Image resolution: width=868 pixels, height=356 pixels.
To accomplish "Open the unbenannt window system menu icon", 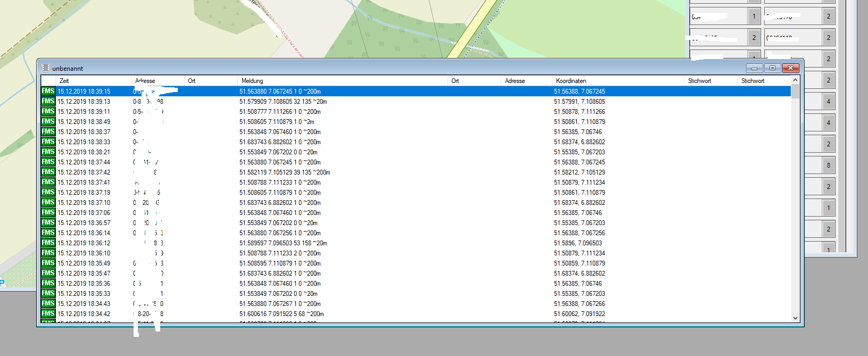I will point(46,68).
